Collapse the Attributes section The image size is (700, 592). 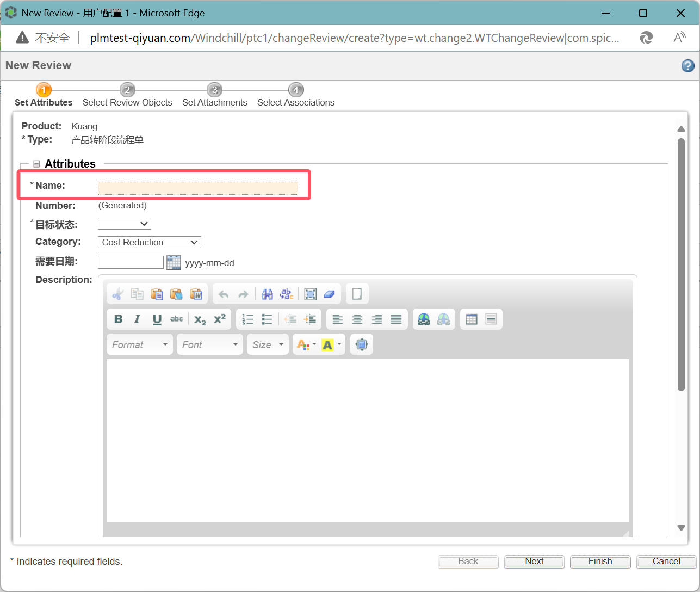coord(36,163)
